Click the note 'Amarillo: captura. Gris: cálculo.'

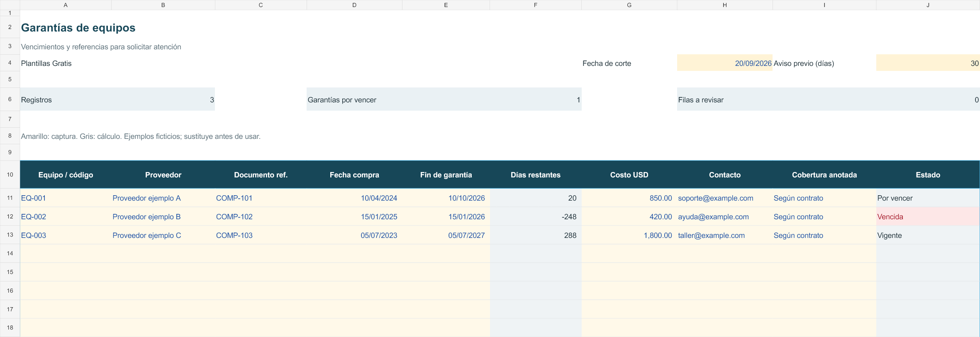click(x=71, y=136)
